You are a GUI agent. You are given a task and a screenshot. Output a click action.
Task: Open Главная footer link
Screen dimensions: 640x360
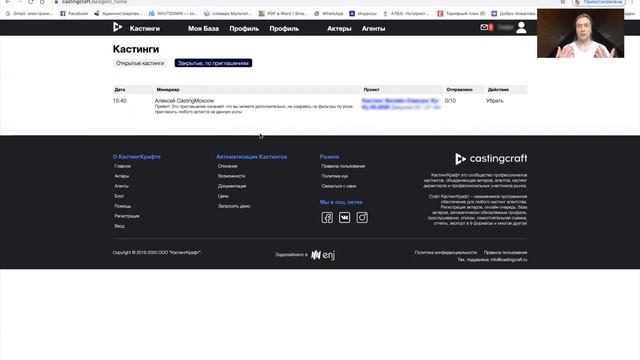pos(122,166)
